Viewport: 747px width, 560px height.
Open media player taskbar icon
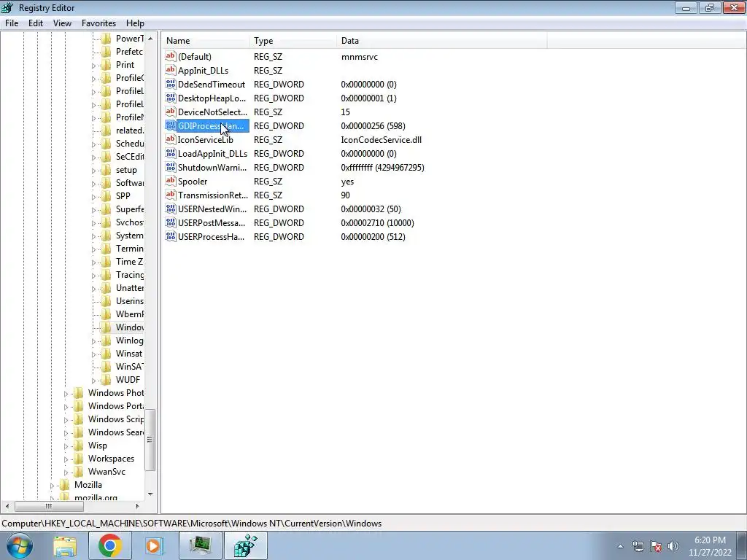(154, 545)
